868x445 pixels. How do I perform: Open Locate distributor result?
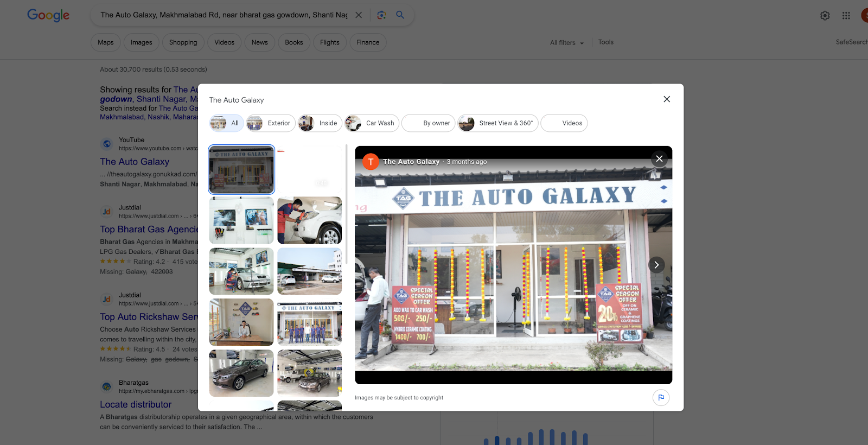click(136, 404)
